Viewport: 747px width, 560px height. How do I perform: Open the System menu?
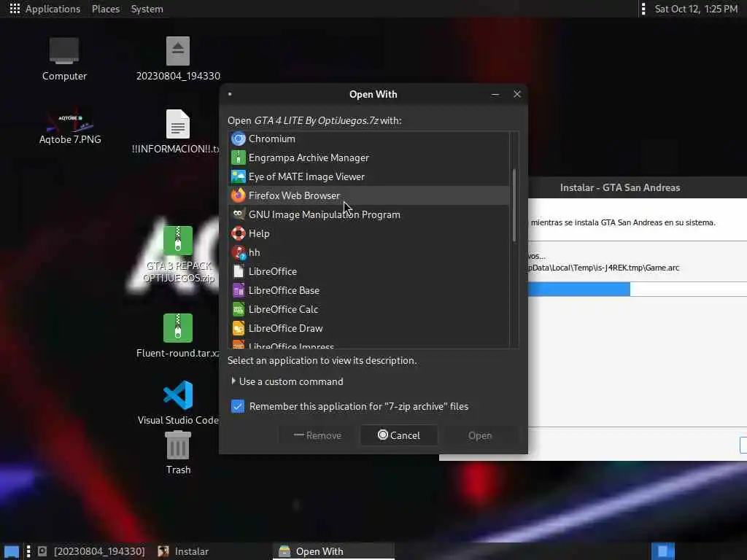point(147,9)
